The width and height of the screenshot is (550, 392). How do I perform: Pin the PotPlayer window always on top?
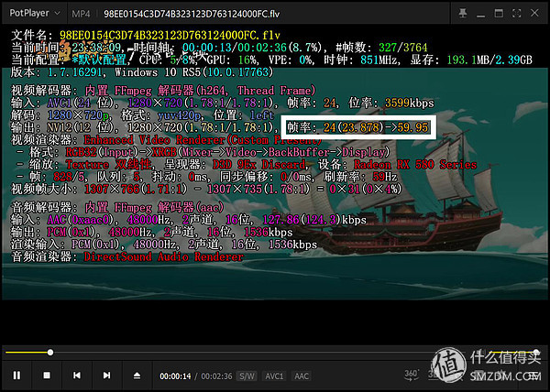(463, 14)
